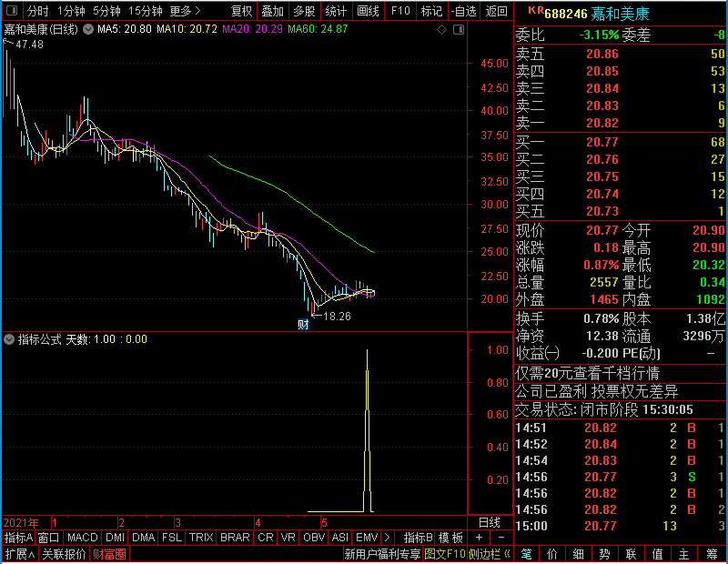Select the 价 price tab

pos(552,554)
